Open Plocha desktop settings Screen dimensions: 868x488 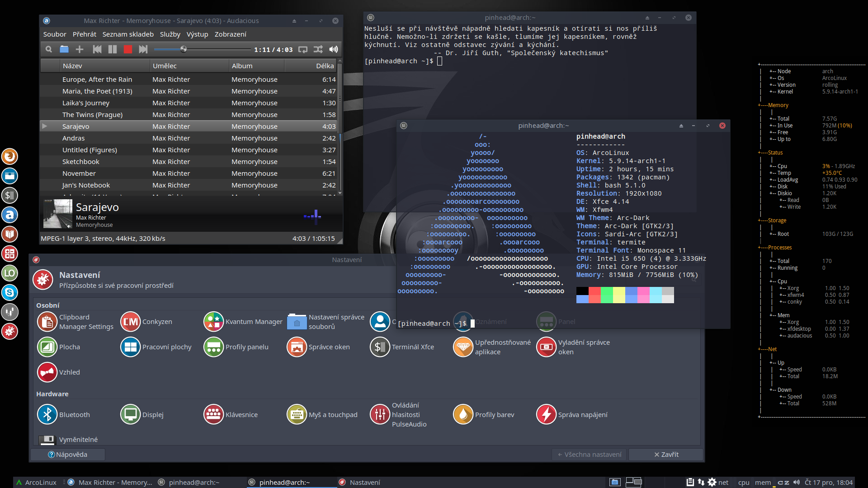click(x=59, y=347)
